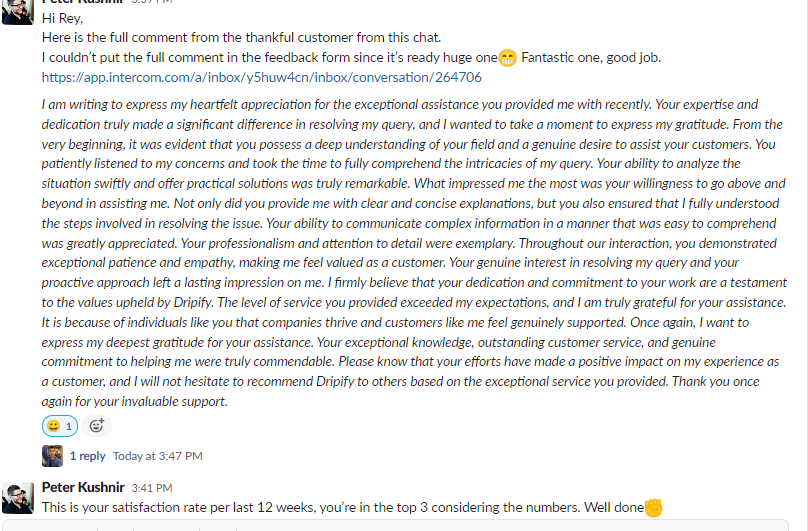Click the 'Hi Rey,' greeting line
This screenshot has width=808, height=531.
63,19
